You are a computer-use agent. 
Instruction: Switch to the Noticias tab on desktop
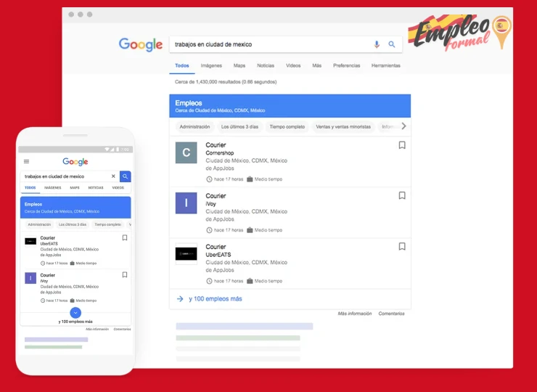(x=266, y=65)
